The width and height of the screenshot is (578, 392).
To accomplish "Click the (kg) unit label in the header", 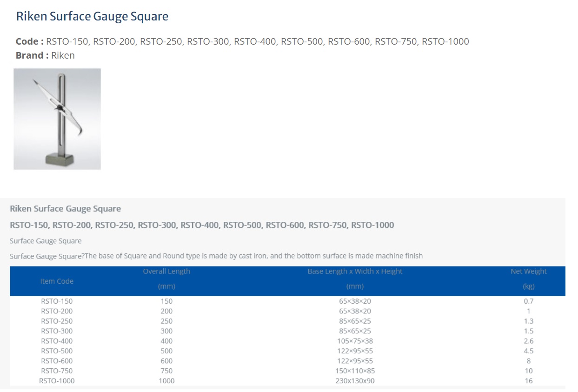I will coord(529,286).
